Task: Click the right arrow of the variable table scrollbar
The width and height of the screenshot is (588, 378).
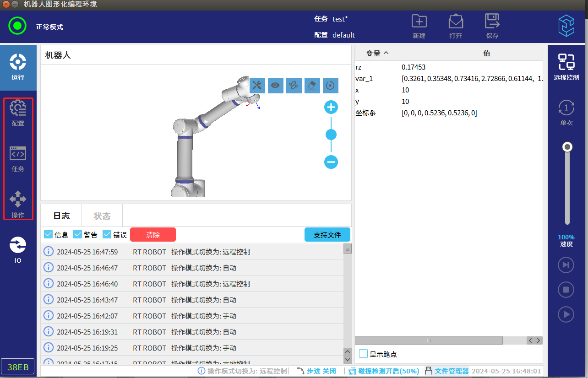Action: (x=539, y=340)
